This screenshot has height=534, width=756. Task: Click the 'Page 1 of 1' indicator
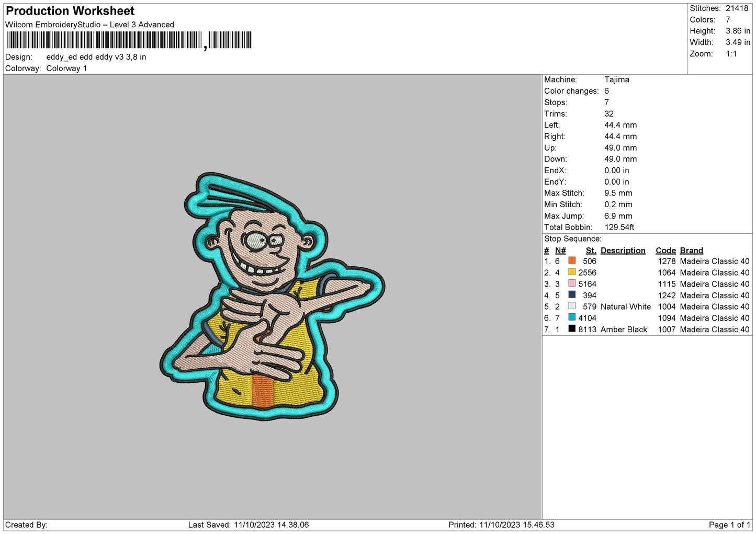click(x=729, y=525)
